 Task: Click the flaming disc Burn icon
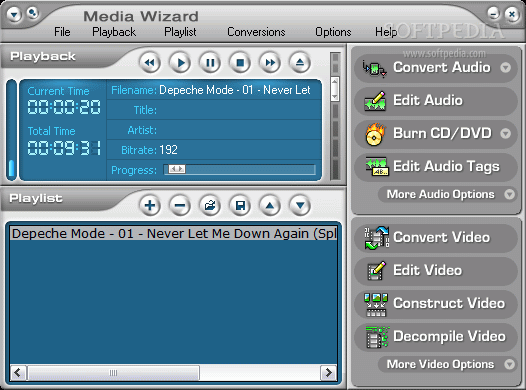375,134
